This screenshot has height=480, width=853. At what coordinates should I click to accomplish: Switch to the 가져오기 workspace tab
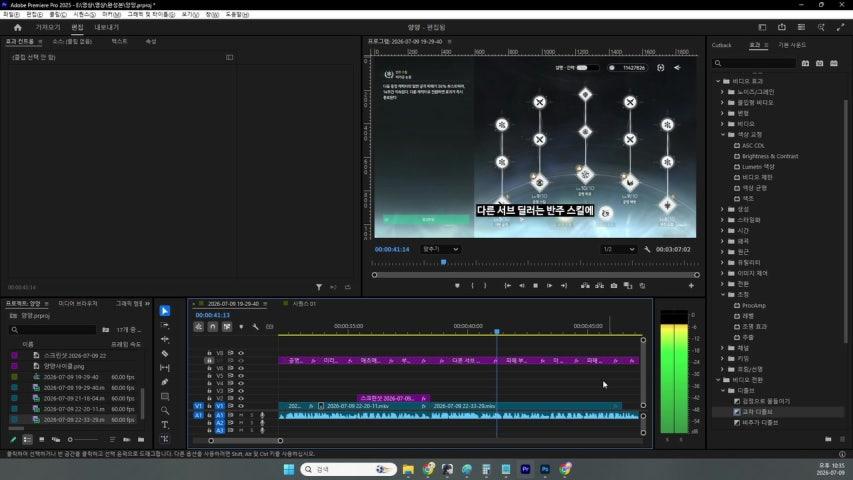(x=48, y=27)
